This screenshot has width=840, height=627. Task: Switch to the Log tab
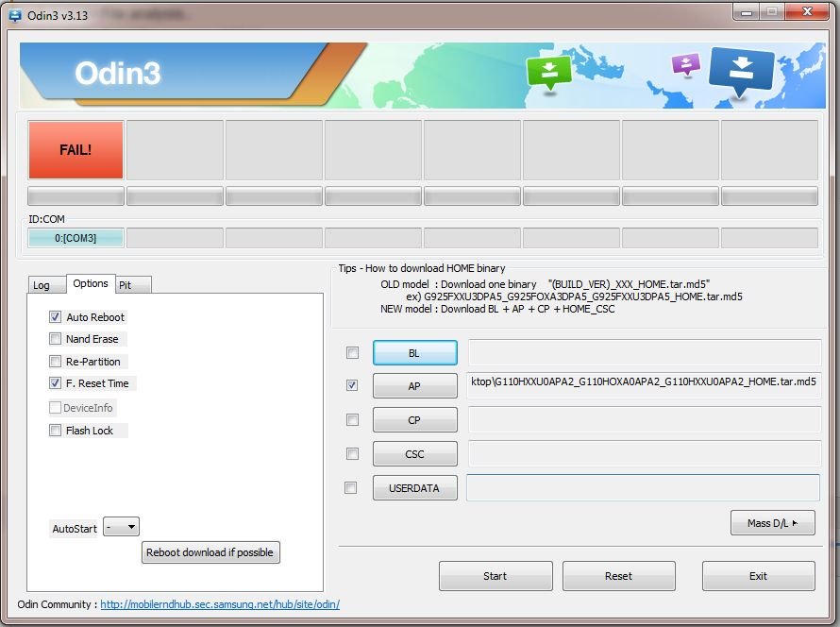46,285
